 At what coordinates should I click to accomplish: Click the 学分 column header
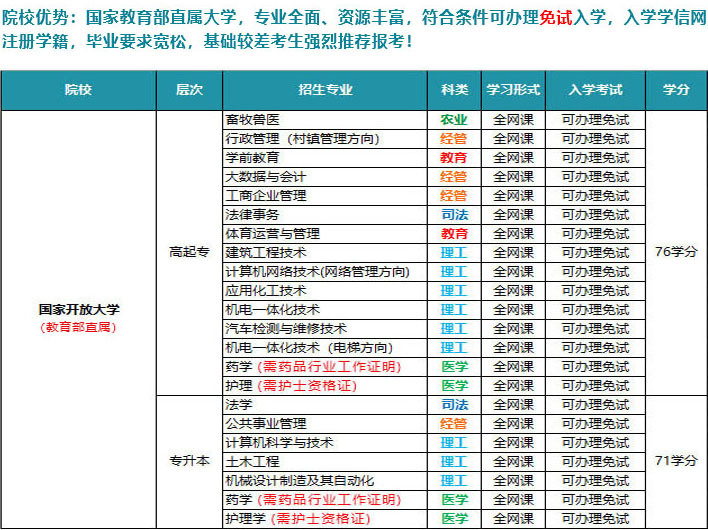tap(676, 90)
